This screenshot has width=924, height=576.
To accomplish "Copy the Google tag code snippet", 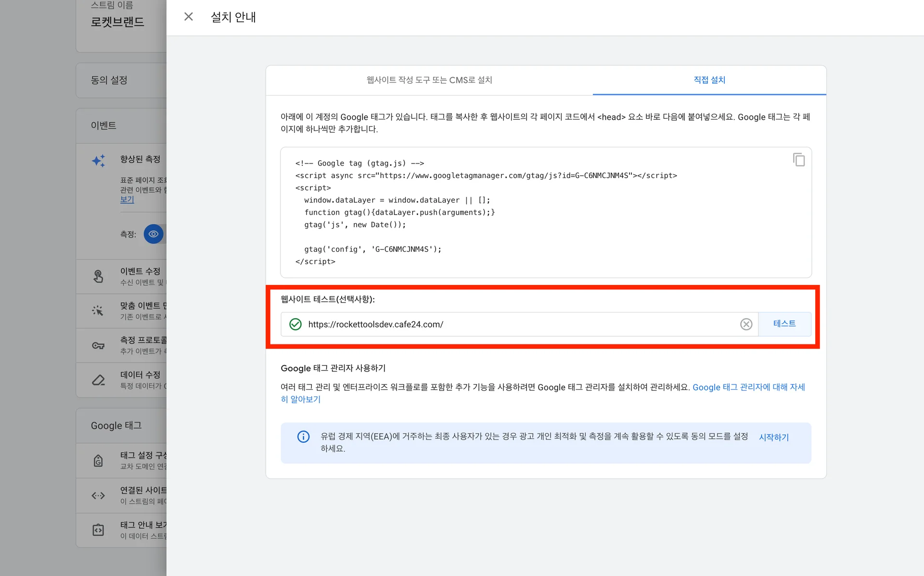I will 799,160.
